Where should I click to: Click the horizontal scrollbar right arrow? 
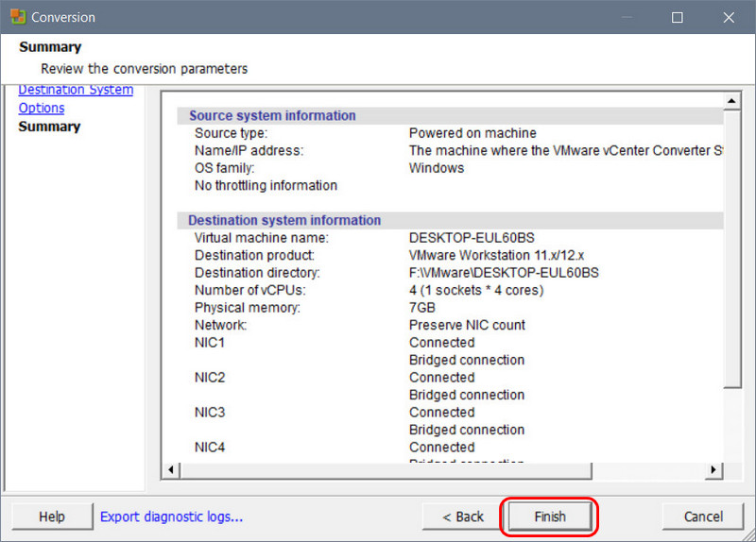click(713, 469)
